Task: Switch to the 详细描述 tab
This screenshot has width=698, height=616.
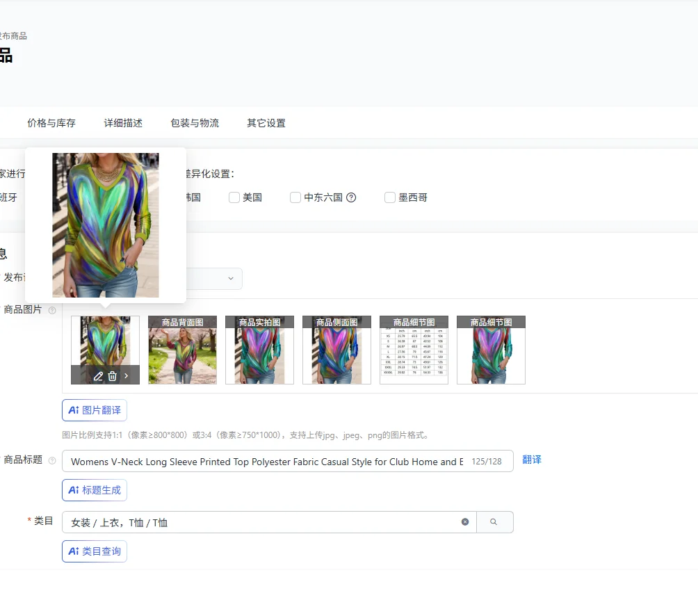Action: click(x=123, y=123)
